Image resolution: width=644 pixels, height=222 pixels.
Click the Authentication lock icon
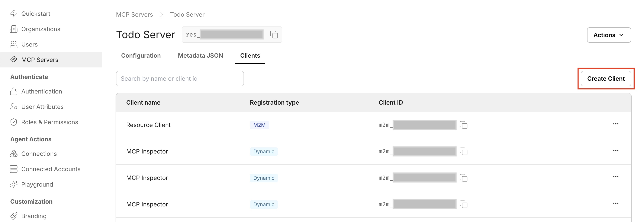click(x=14, y=91)
